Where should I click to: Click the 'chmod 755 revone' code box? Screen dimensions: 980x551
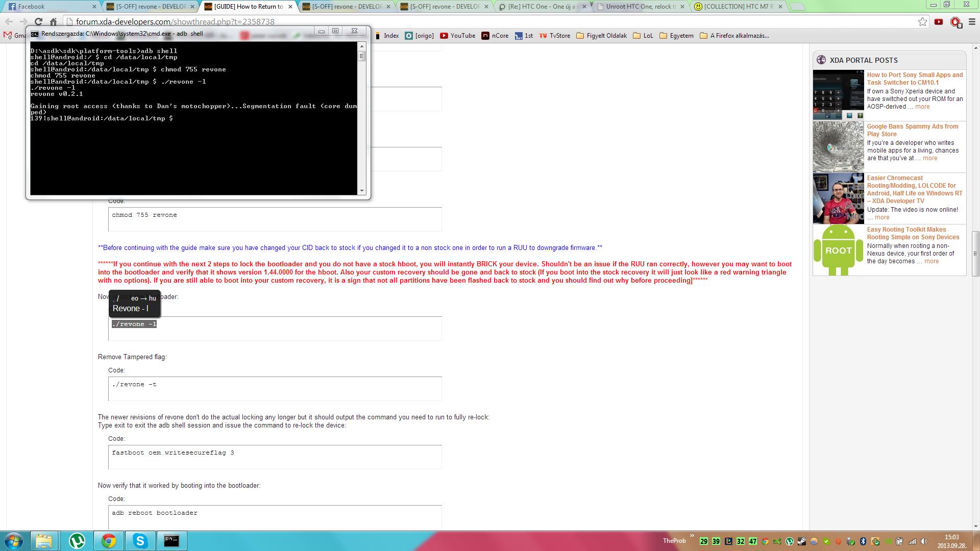[275, 219]
